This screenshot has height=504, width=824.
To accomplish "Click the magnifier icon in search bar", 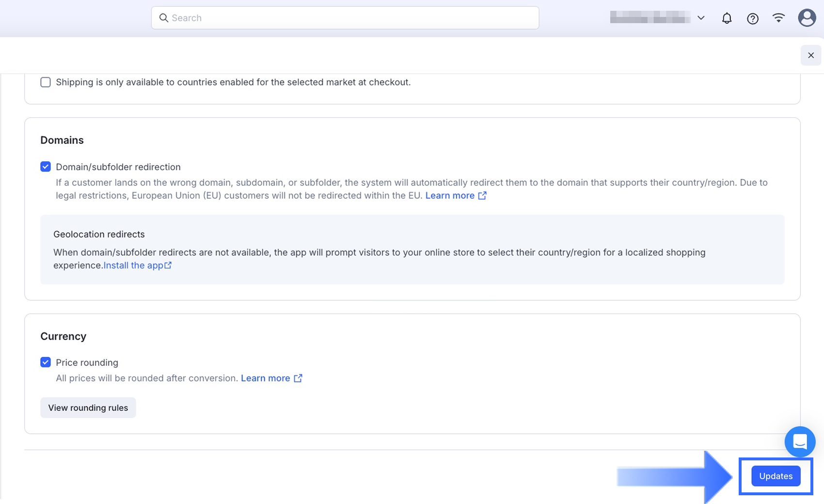I will tap(164, 18).
